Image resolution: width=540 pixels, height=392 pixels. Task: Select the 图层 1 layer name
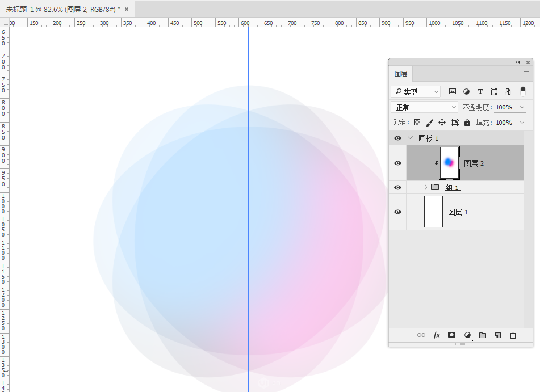tap(458, 212)
